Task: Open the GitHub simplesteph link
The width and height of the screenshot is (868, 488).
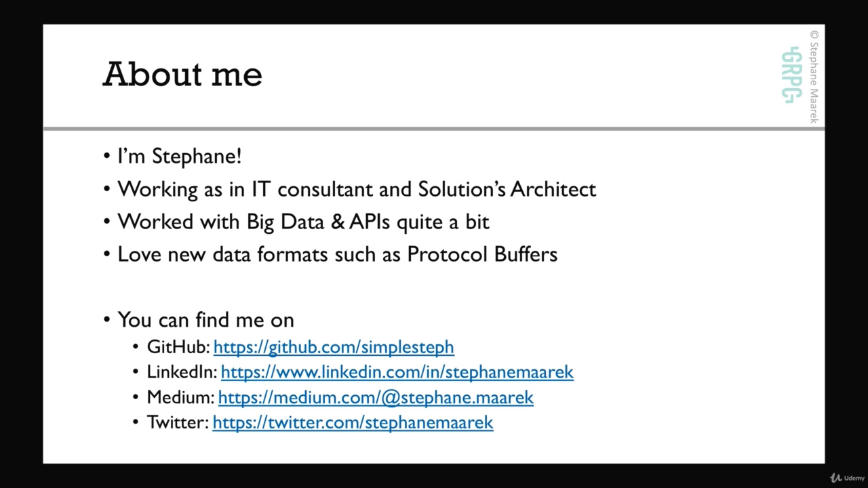Action: (x=334, y=347)
